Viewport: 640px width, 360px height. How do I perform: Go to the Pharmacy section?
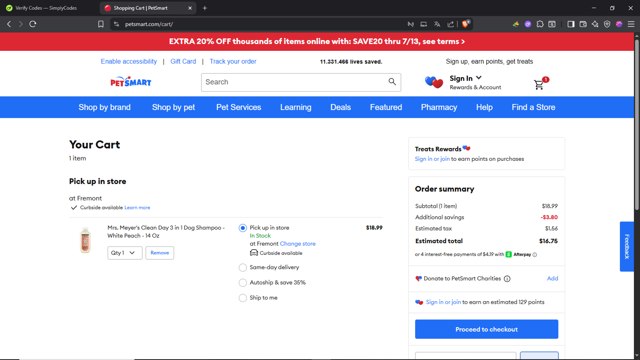coord(439,107)
